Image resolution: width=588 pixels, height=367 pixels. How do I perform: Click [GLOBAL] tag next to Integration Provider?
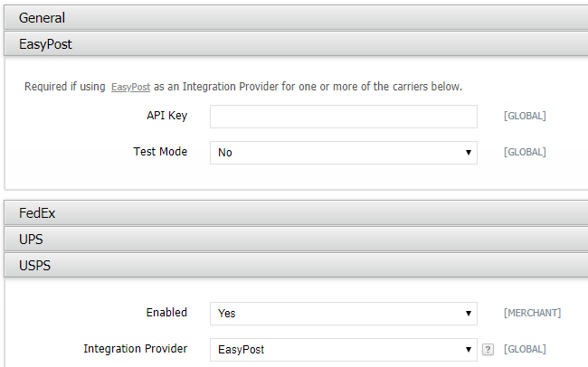(x=525, y=349)
